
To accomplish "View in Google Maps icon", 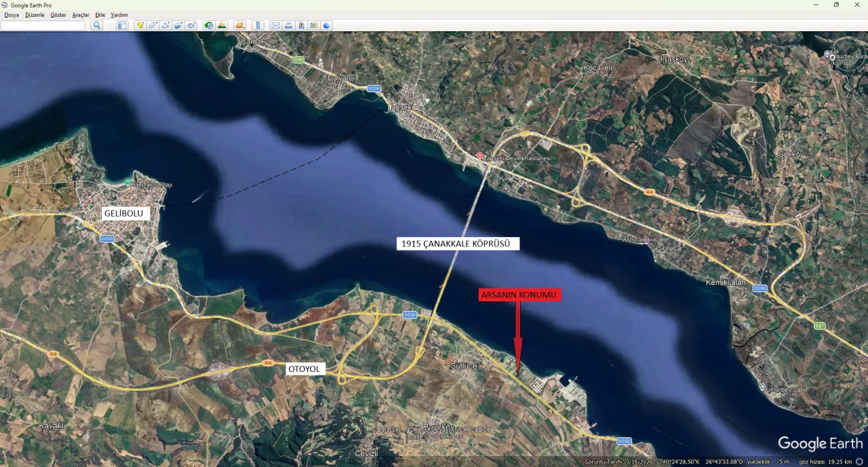I will 314,25.
